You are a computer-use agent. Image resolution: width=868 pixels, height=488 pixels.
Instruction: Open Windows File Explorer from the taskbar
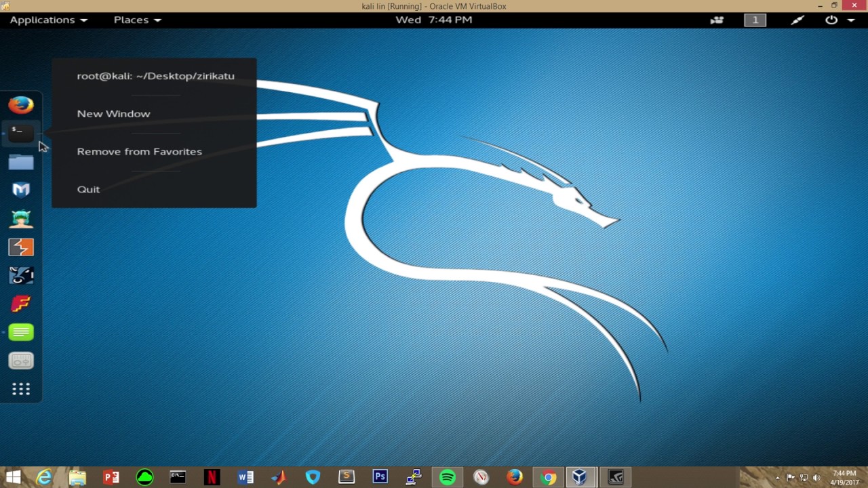pyautogui.click(x=77, y=477)
